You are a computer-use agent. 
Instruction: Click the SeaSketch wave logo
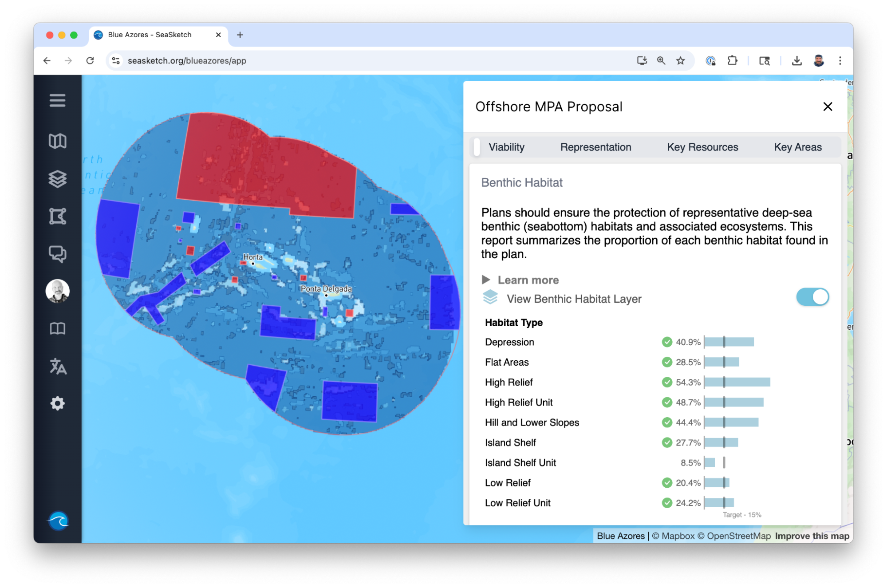[x=58, y=521]
